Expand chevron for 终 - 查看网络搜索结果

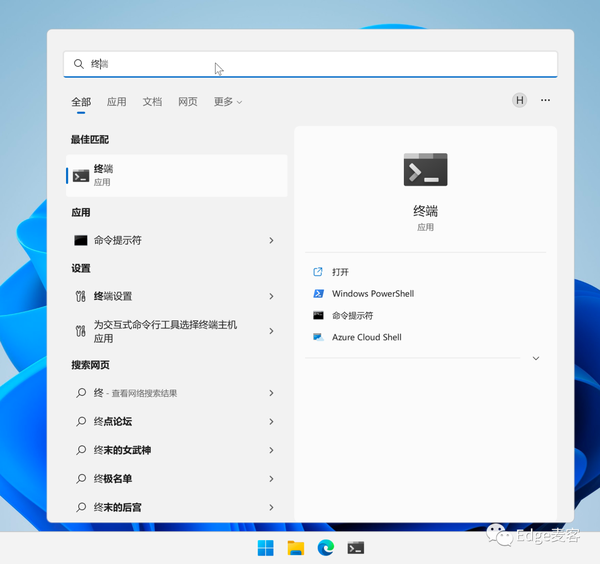(271, 393)
